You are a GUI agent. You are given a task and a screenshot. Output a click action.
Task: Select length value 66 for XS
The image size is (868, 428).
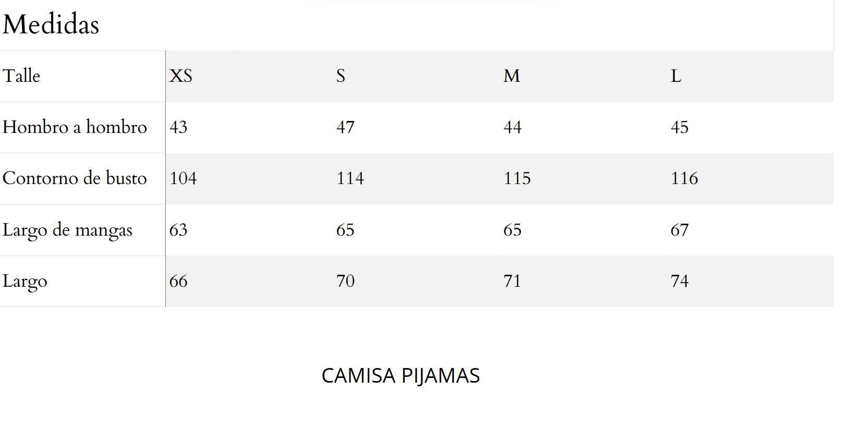point(178,281)
